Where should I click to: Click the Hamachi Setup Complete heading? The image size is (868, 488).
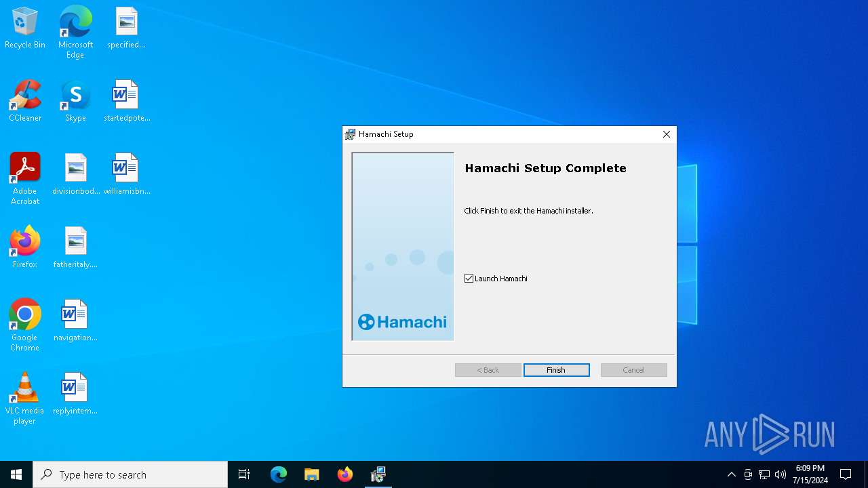click(x=545, y=168)
